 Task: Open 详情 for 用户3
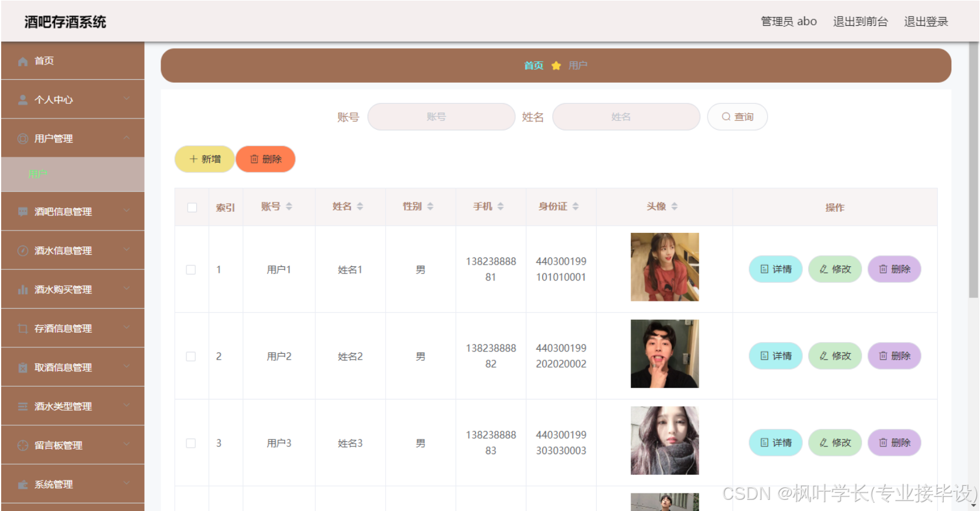(775, 443)
